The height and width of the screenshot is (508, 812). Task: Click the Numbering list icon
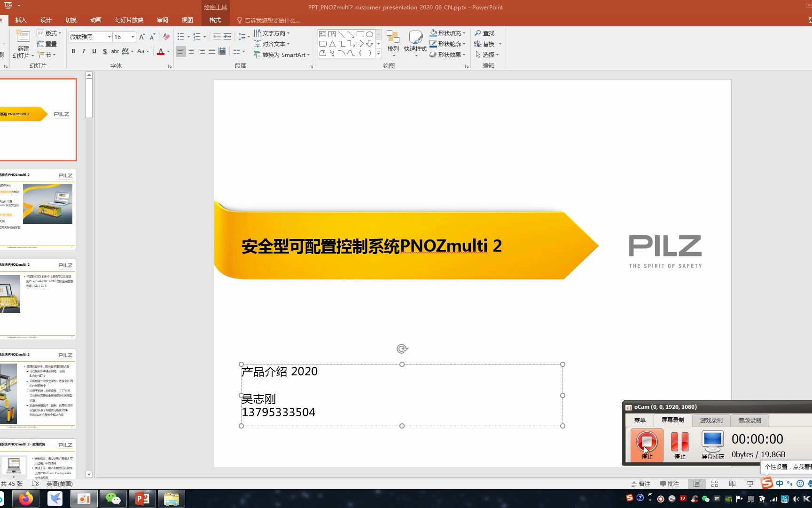pos(197,37)
